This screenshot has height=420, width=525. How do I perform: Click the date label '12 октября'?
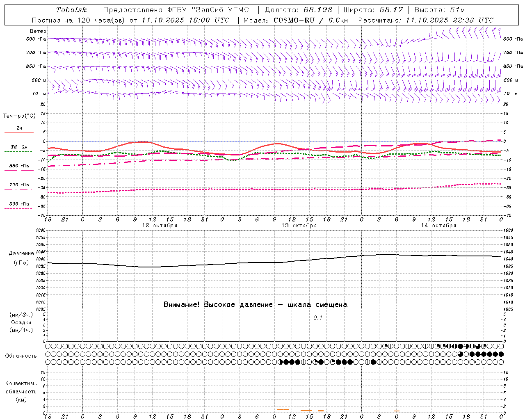pyautogui.click(x=160, y=226)
